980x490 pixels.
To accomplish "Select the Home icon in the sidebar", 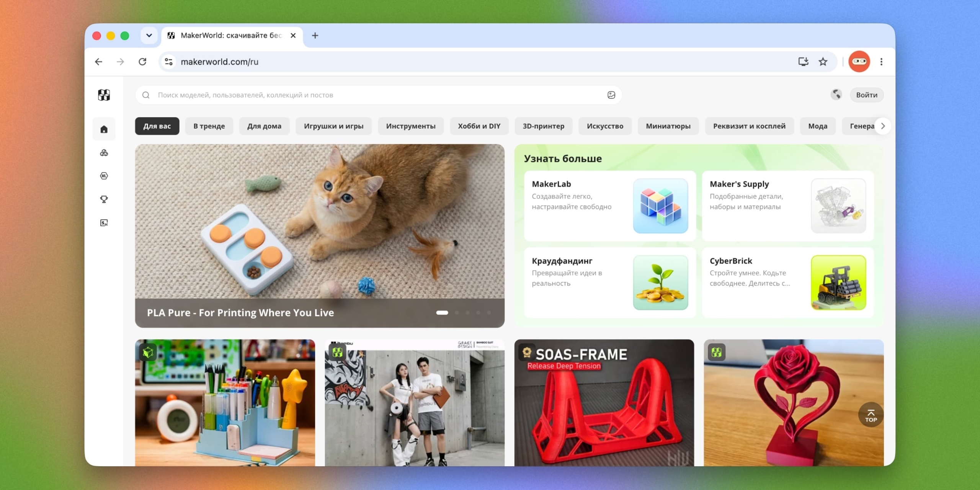I will coord(104,129).
